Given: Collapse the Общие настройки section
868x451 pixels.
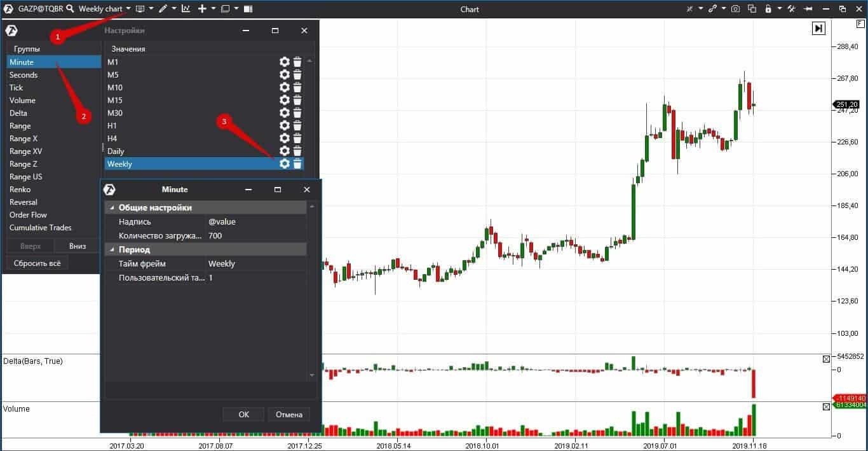Looking at the screenshot, I should click(x=112, y=208).
